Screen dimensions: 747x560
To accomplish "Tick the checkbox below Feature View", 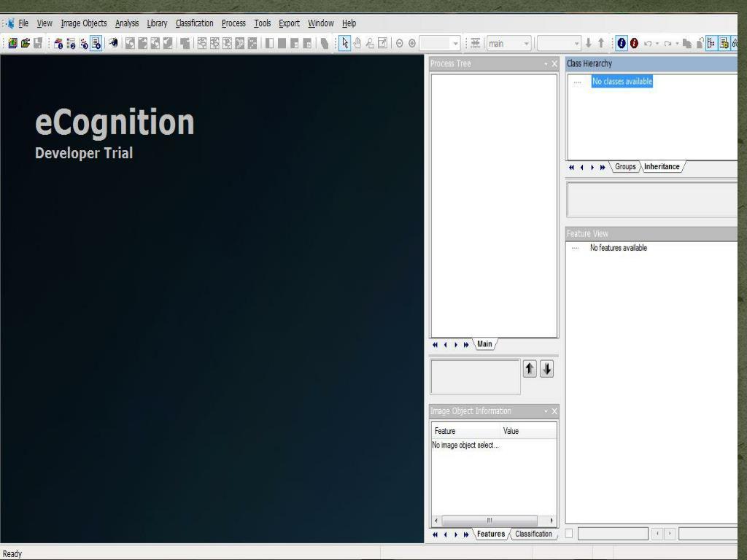I will [x=569, y=533].
